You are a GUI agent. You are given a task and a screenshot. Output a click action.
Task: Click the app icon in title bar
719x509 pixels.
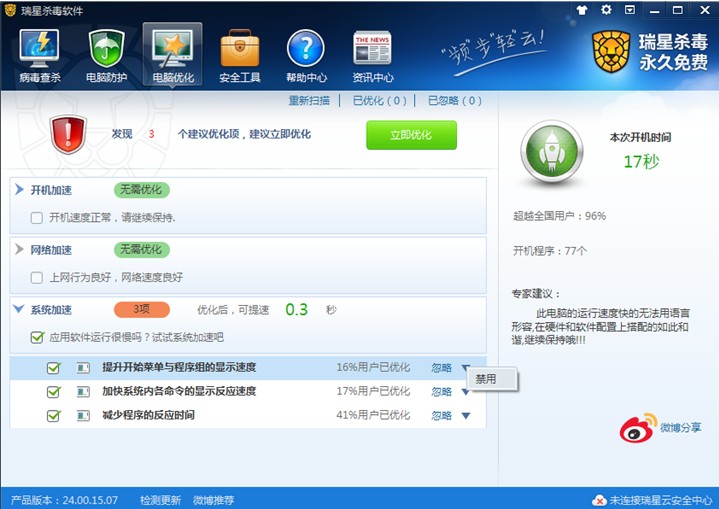coord(10,10)
